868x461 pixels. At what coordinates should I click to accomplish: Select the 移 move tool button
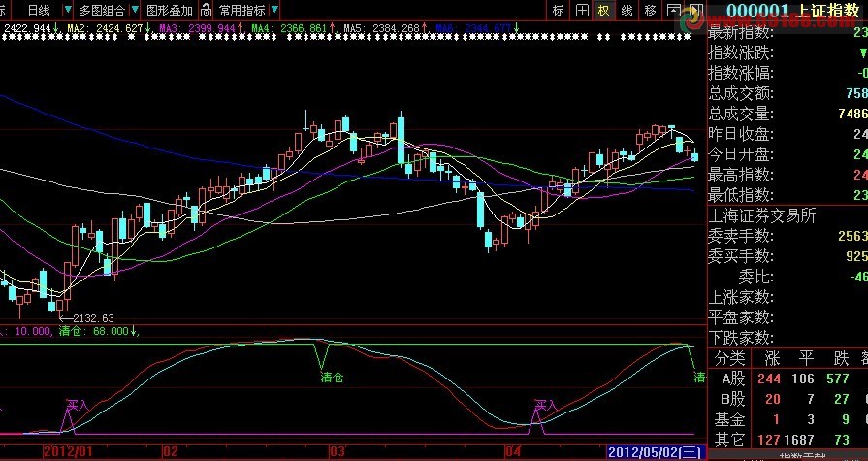pyautogui.click(x=651, y=10)
